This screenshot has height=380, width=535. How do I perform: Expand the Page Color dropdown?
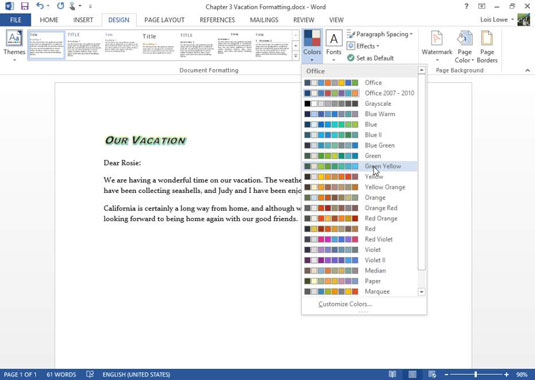(464, 47)
